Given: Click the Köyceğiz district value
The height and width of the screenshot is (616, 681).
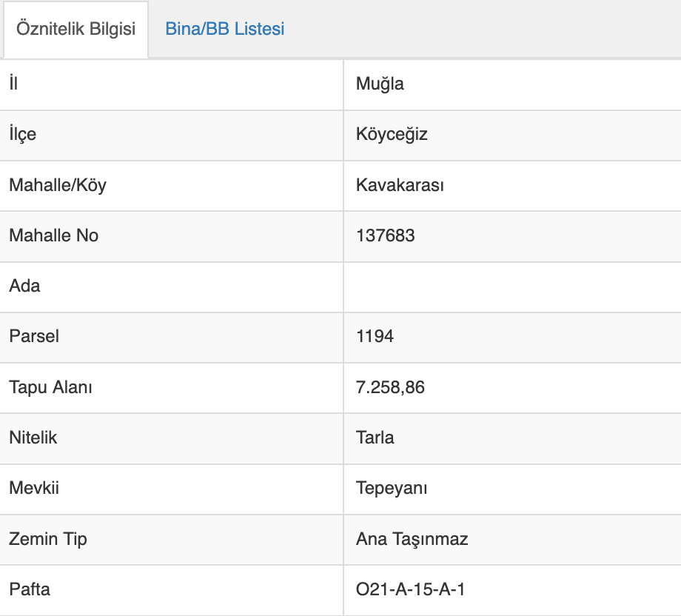Looking at the screenshot, I should 392,134.
